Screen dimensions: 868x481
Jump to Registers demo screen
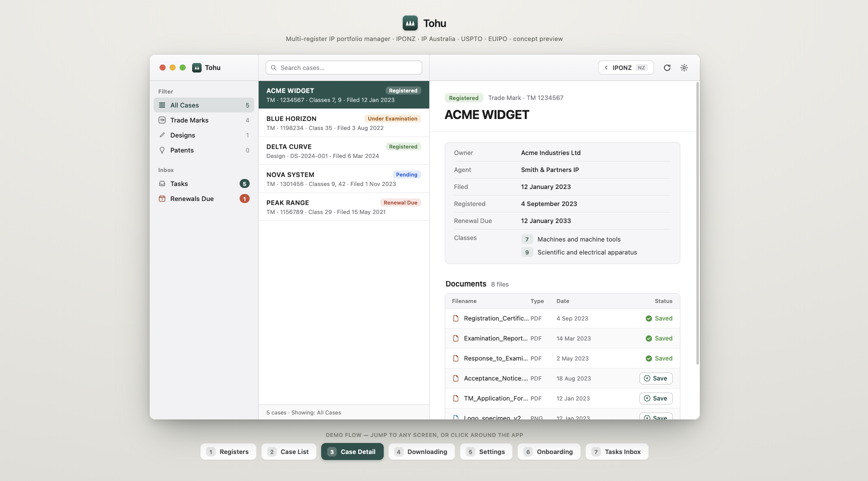(x=228, y=452)
